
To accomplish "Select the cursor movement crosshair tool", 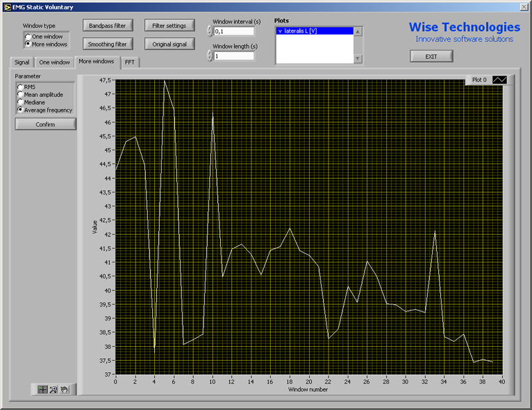I will (x=43, y=389).
